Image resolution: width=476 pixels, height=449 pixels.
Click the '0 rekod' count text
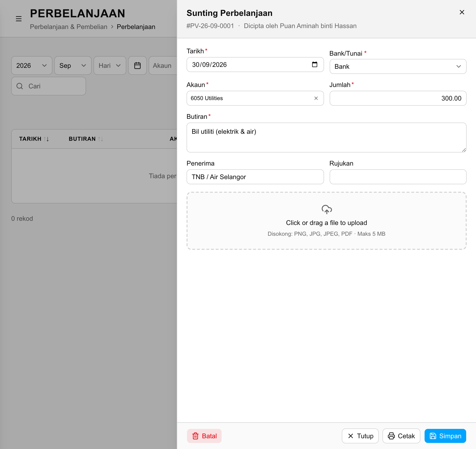[x=22, y=218]
